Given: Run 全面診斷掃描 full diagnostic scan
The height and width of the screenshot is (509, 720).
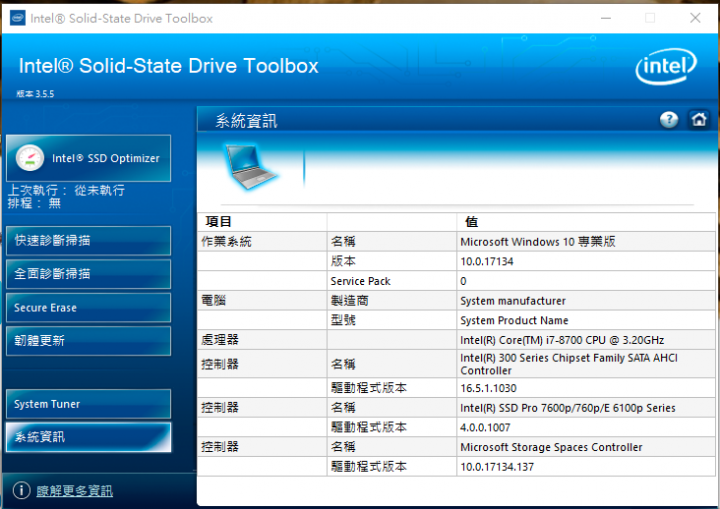Looking at the screenshot, I should coord(89,274).
